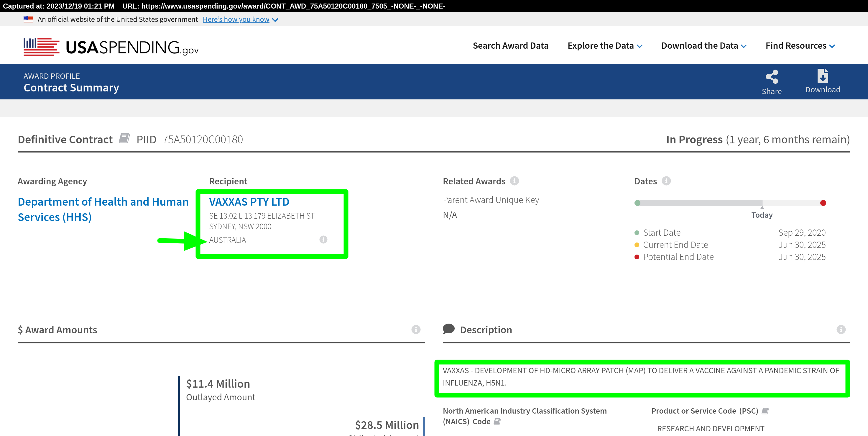Expand the Explore the Data menu
The width and height of the screenshot is (868, 436).
605,46
